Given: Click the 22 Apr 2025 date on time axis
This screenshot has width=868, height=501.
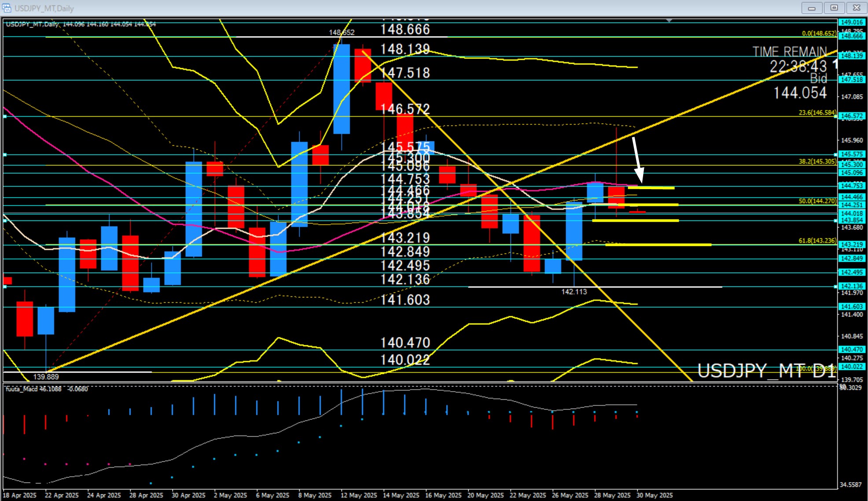Looking at the screenshot, I should point(62,495).
